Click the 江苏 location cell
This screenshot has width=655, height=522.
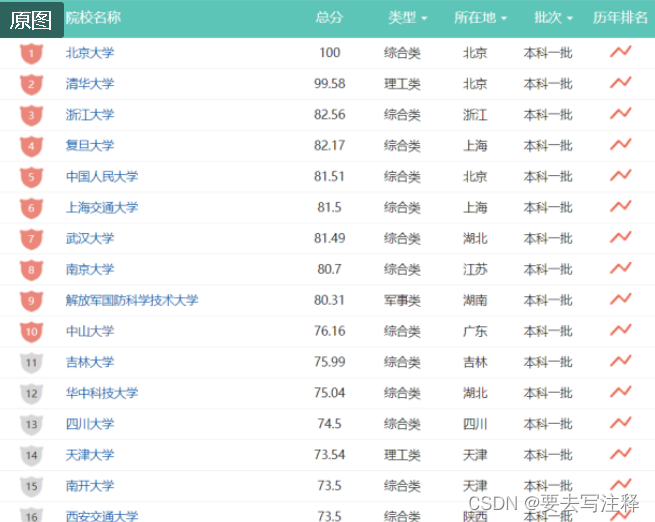[475, 269]
